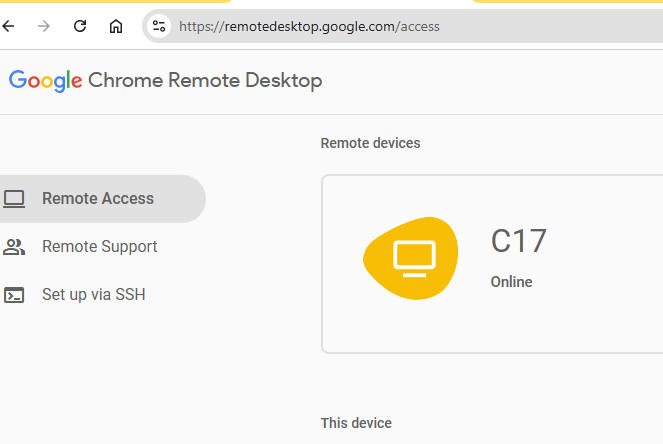Click the people icon for Remote Support
Viewport: 663px width, 444px height.
tap(14, 247)
